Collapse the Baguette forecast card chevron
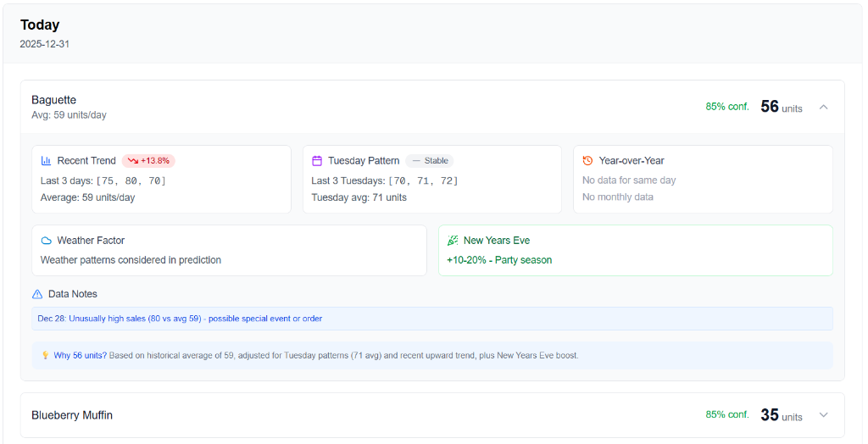The width and height of the screenshot is (868, 444). pyautogui.click(x=823, y=107)
